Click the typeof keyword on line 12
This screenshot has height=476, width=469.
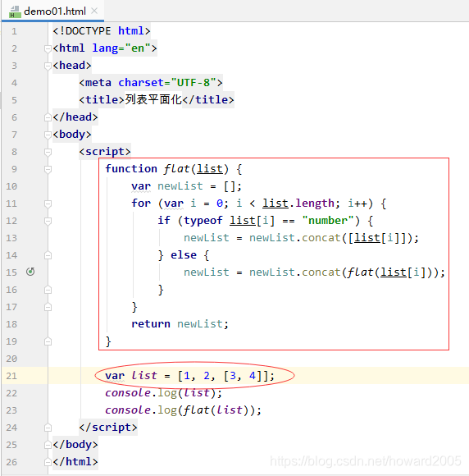203,221
